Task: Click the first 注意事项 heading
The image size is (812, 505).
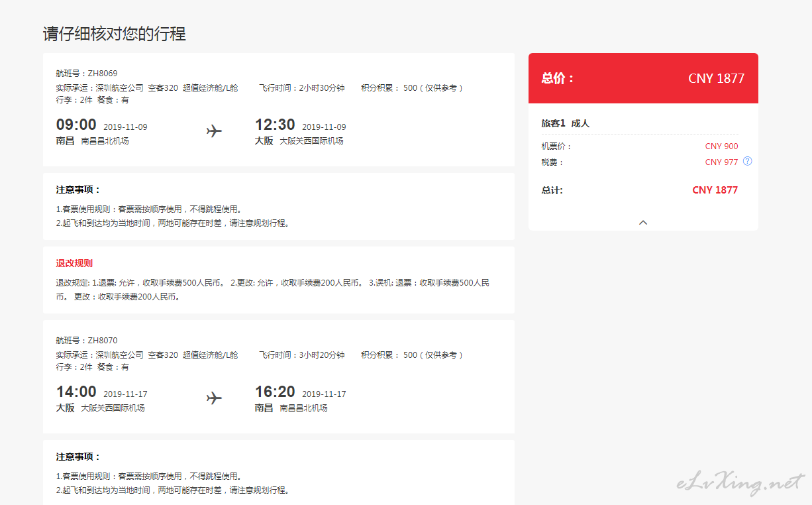Action: point(78,190)
